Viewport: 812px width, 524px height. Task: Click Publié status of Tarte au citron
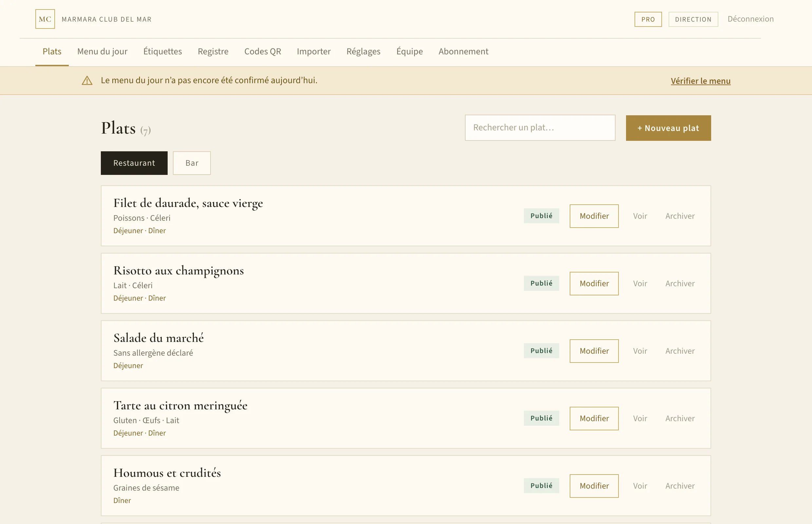point(542,418)
